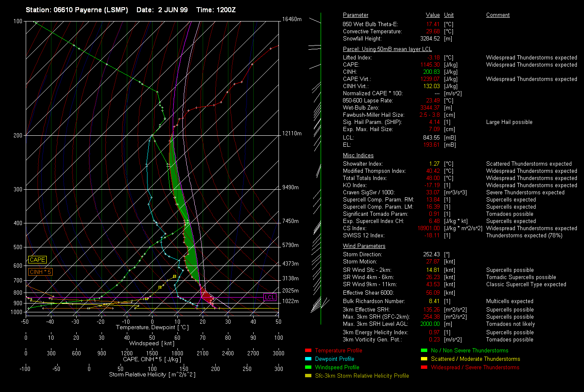Viewport: 584px width, 392px height.
Task: Select the Wind Parameters heading
Action: [x=364, y=246]
